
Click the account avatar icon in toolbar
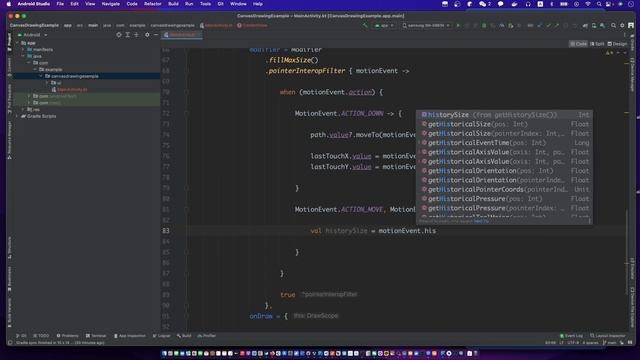pos(631,25)
